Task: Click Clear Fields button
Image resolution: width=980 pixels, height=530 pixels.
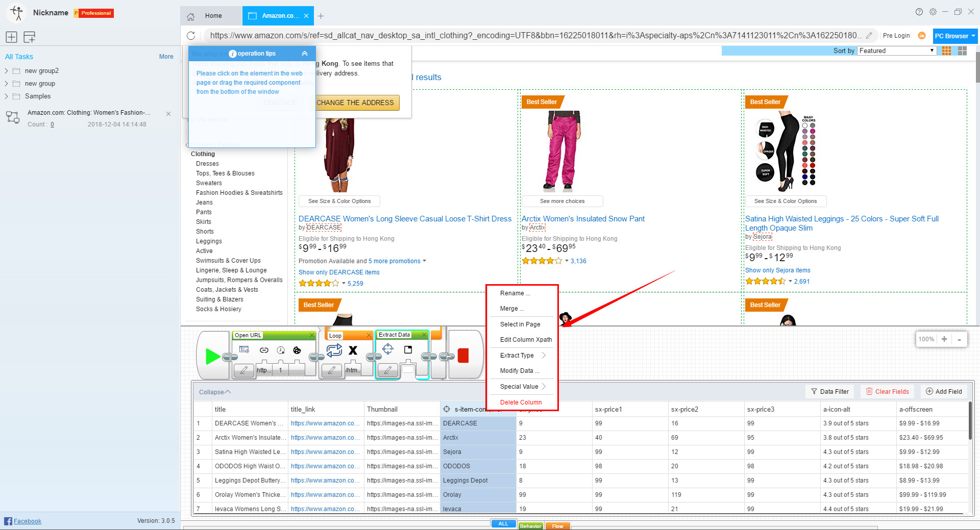Action: click(887, 392)
